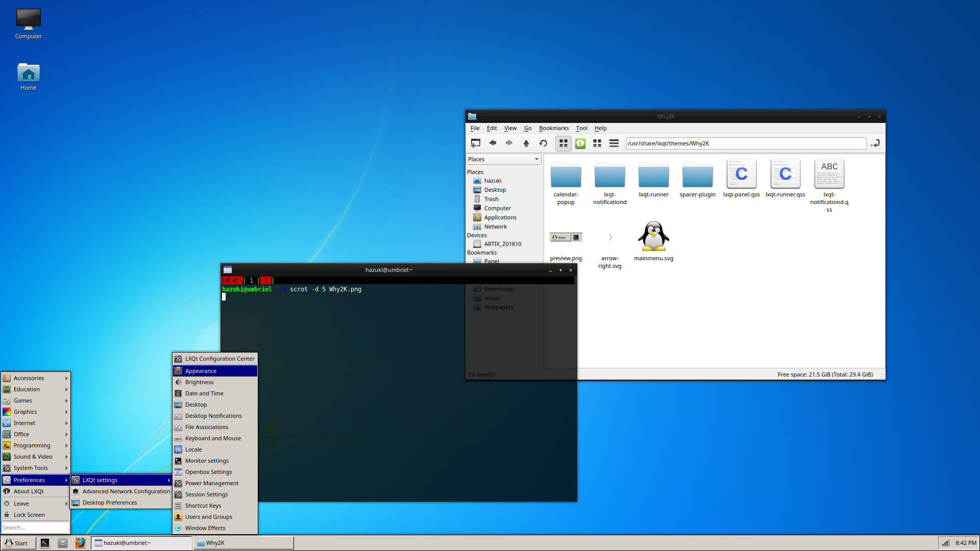The height and width of the screenshot is (551, 980).
Task: Open Desktop Preferences entry
Action: (121, 503)
